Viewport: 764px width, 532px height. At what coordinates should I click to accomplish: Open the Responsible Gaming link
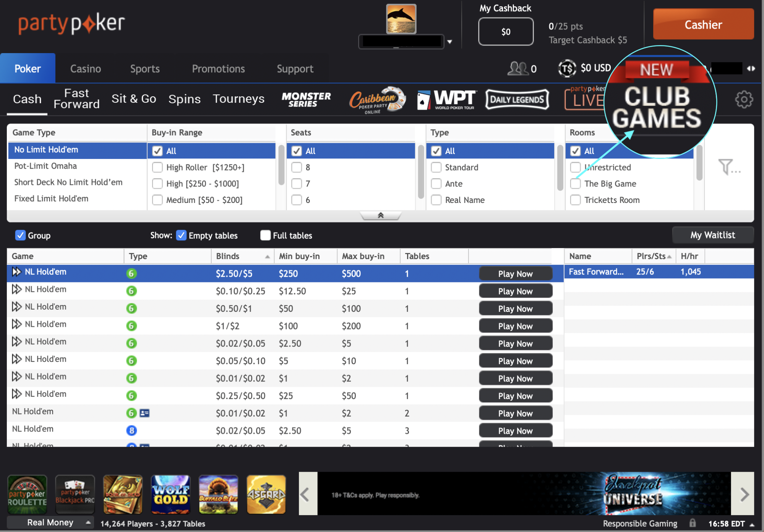[x=640, y=523]
